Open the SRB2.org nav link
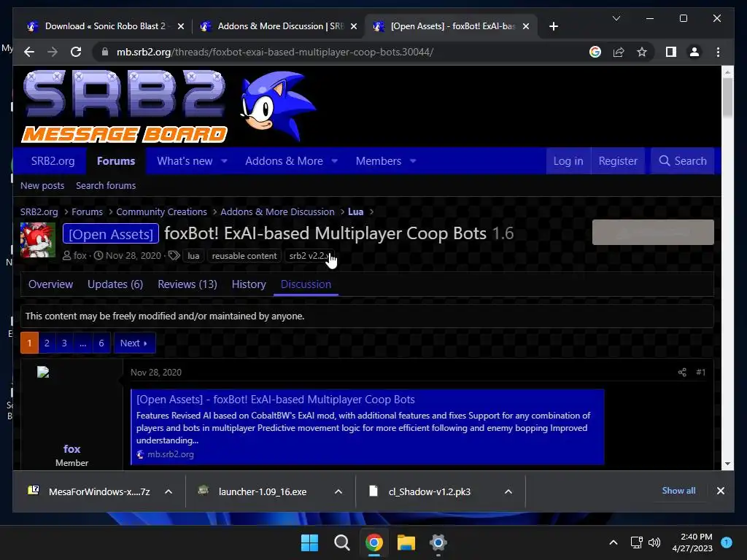Viewport: 747px width, 560px height. click(53, 161)
